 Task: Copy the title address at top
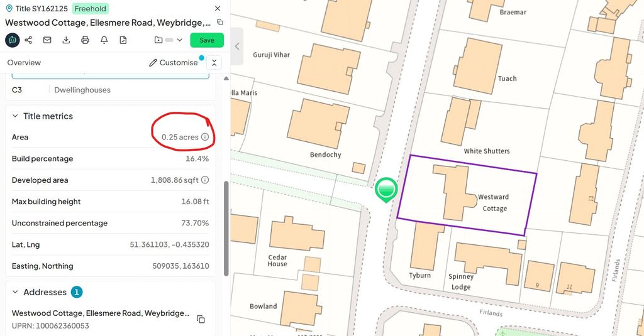point(220,23)
